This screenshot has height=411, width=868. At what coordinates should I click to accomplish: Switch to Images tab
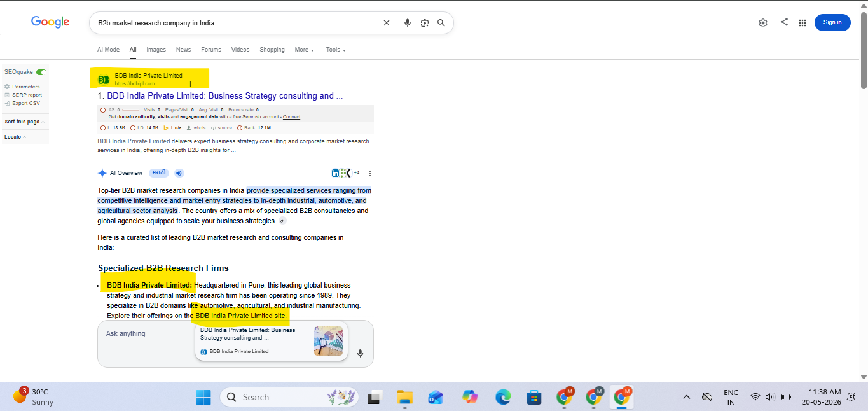[156, 50]
